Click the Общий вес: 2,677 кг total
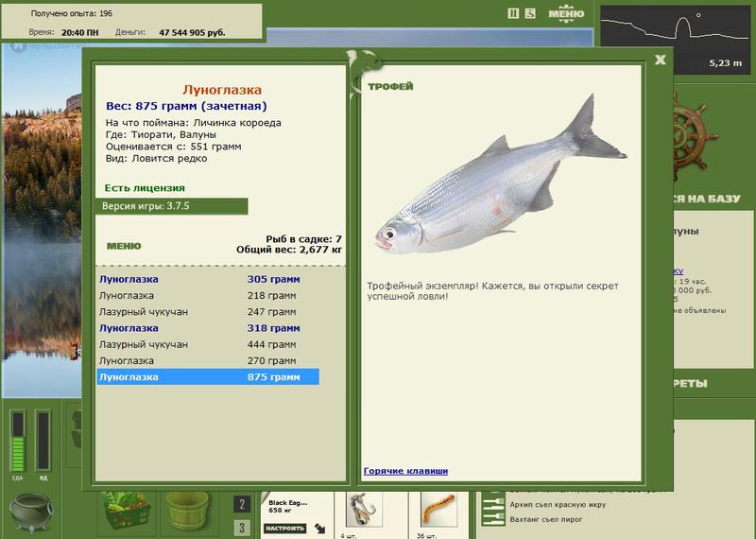 [289, 250]
